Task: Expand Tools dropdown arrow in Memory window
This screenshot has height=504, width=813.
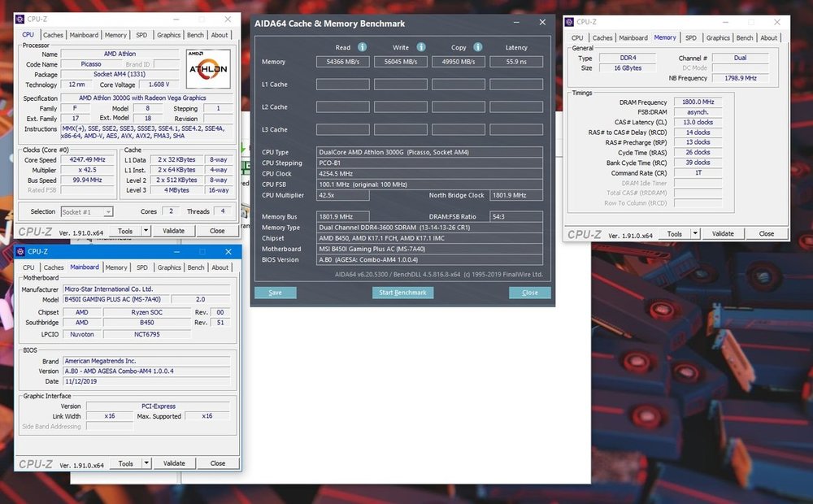Action: [x=695, y=233]
